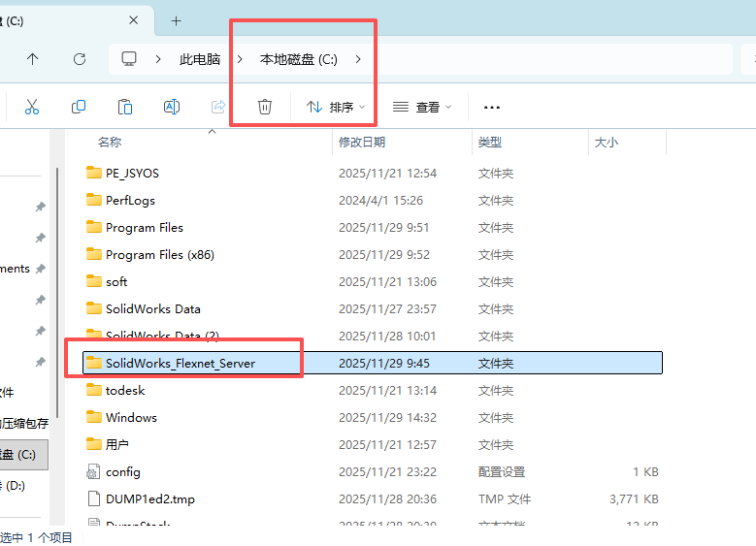
Task: Click the Copy icon in toolbar
Action: click(x=78, y=107)
